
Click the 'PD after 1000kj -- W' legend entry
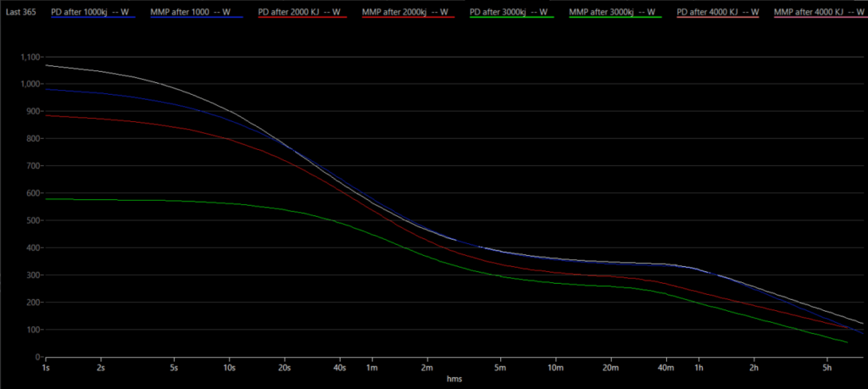point(92,12)
